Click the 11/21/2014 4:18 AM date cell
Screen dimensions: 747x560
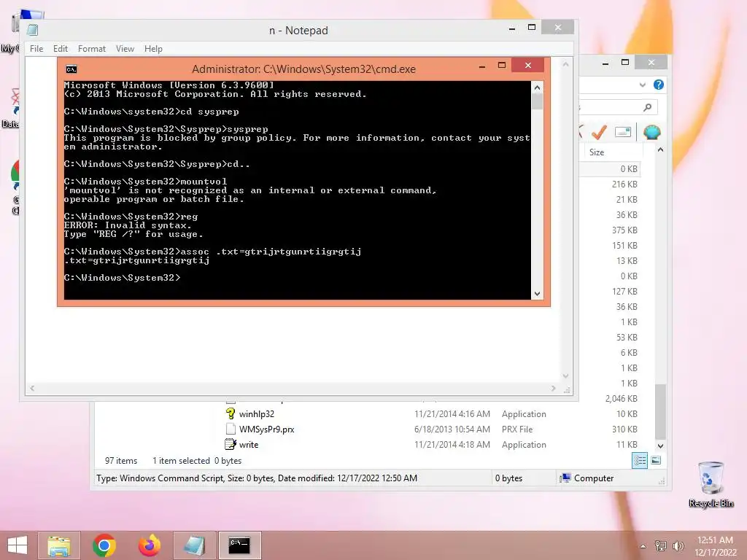coord(452,444)
